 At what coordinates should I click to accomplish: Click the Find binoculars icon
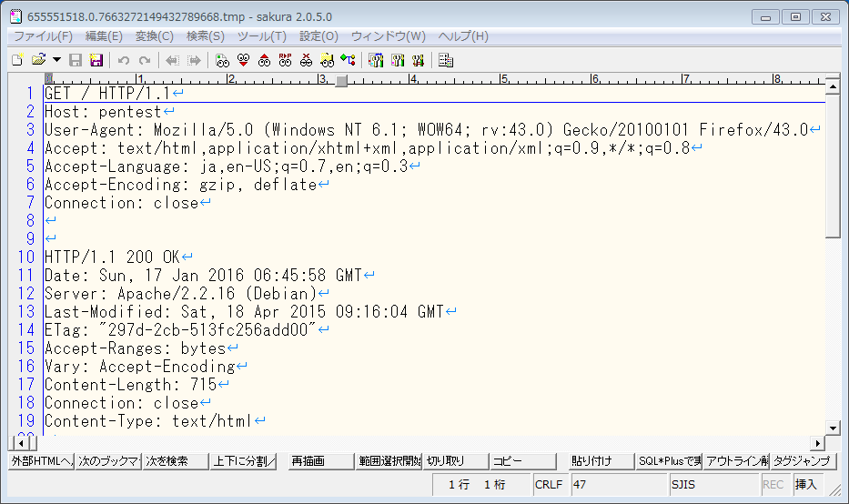click(x=222, y=60)
